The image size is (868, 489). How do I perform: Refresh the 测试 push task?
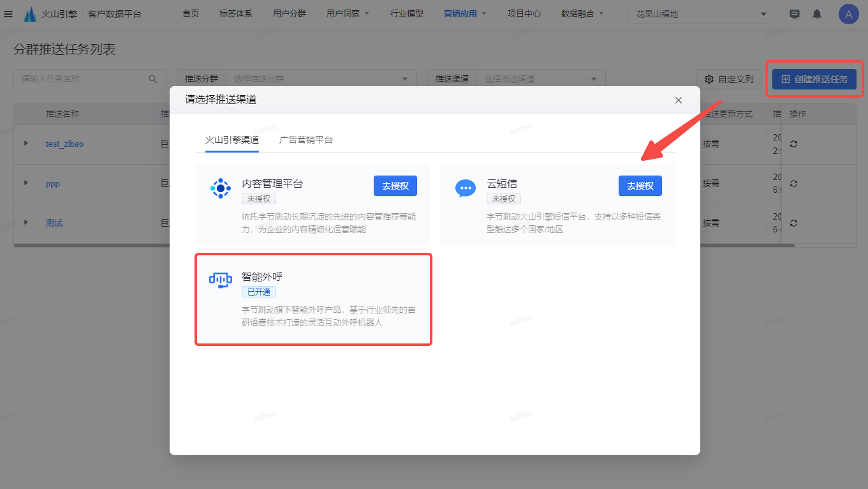tap(793, 223)
